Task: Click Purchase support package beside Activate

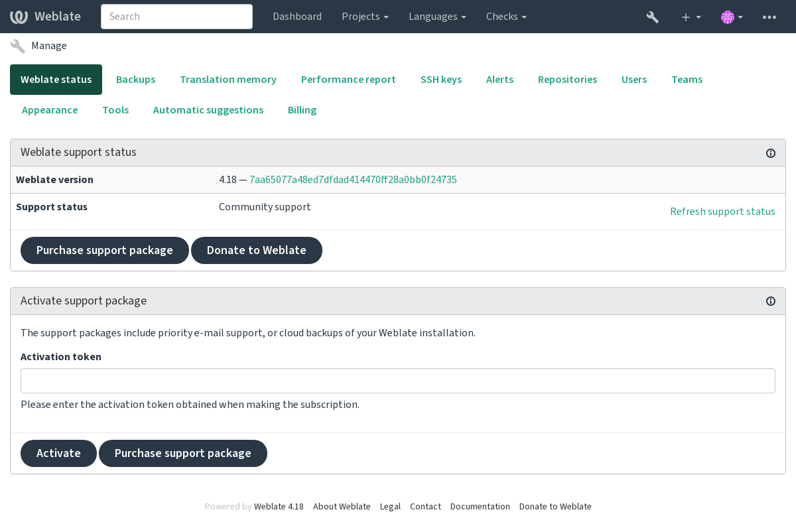Action: coord(183,454)
